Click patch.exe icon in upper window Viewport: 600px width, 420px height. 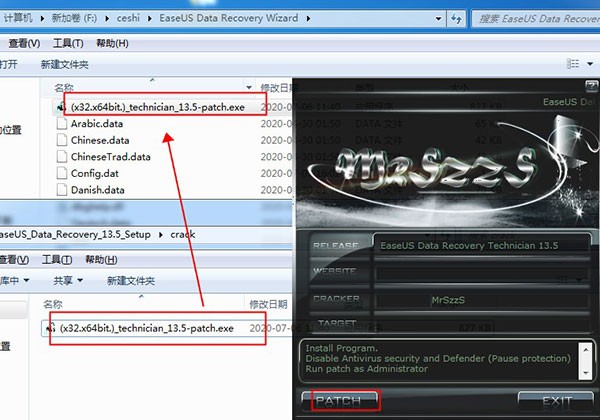pyautogui.click(x=61, y=107)
